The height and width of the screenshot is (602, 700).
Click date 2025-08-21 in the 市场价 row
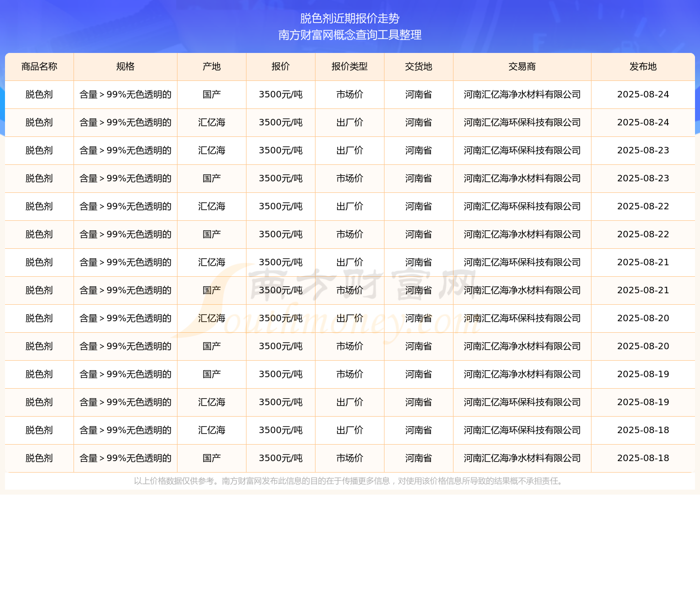643,290
